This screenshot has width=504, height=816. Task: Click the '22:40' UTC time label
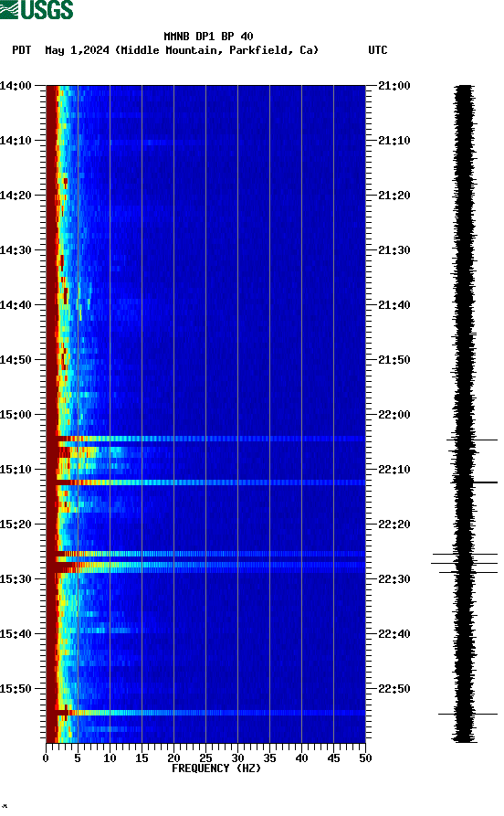(394, 634)
